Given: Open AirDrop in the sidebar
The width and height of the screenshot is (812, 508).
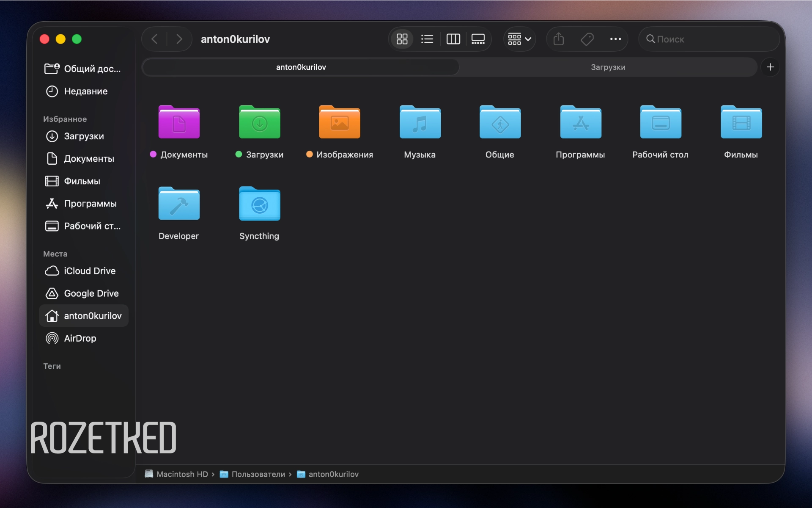Looking at the screenshot, I should 84,338.
